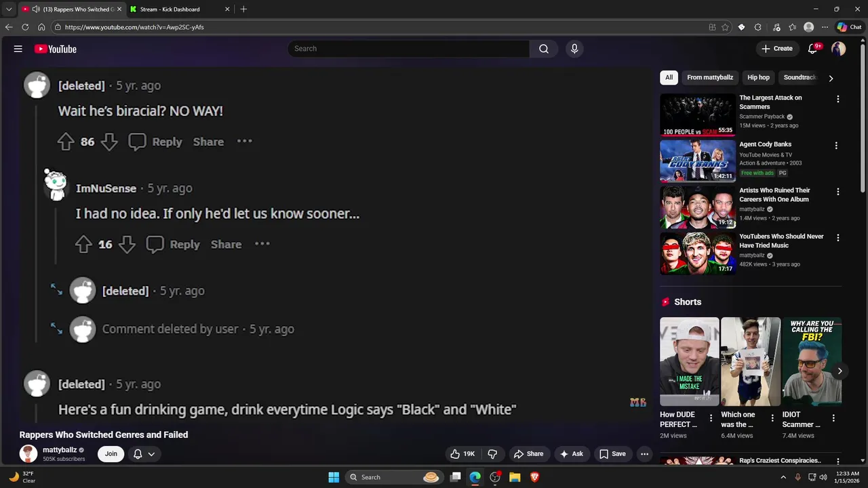Select the "All" filter chip
Screen dimensions: 868x488
669,77
